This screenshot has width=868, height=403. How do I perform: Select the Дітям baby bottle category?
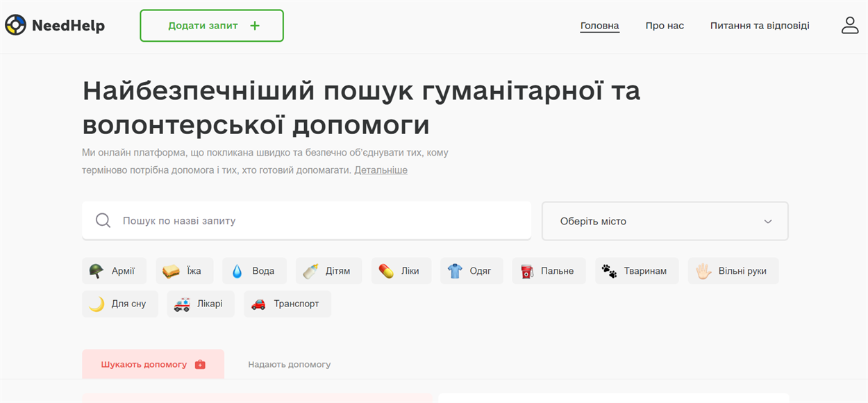tap(328, 271)
